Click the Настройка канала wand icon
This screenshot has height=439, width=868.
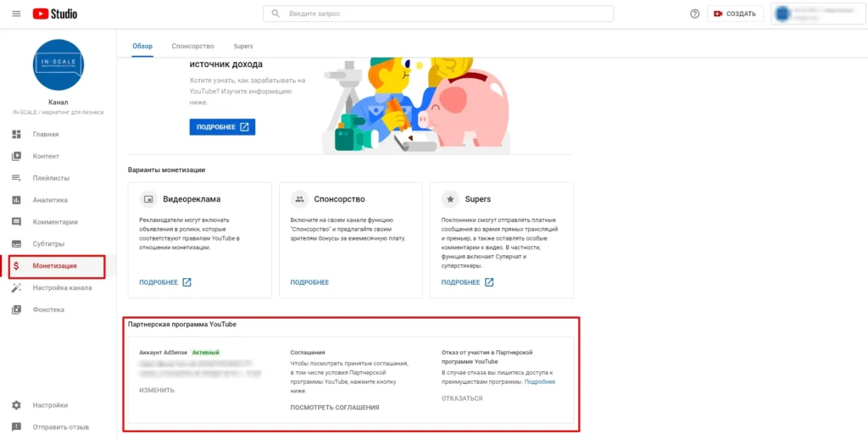17,288
